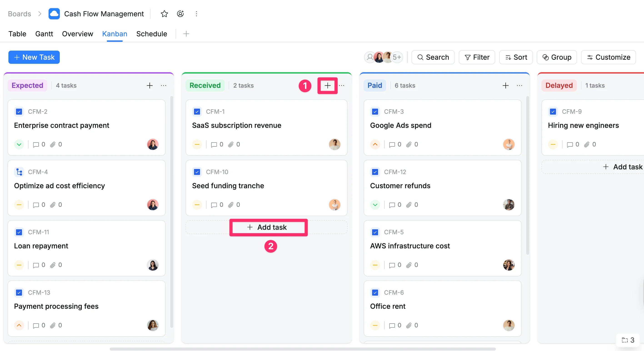
Task: Switch to the Schedule tab
Action: [x=152, y=34]
